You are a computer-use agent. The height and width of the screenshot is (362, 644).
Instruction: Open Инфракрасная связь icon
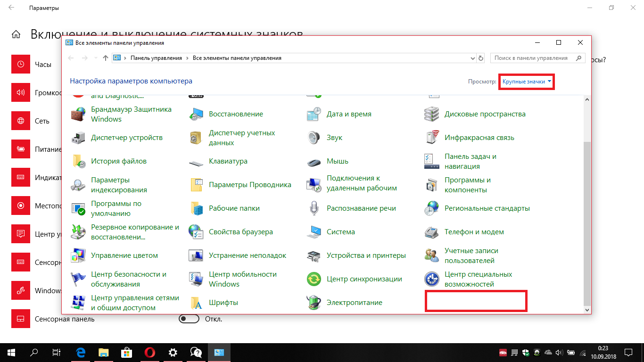[x=432, y=138]
